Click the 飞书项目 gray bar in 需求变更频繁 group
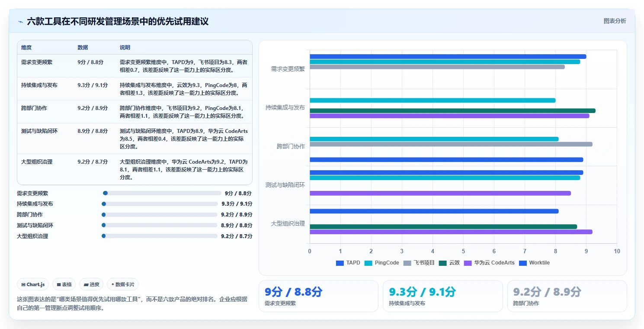Screen dimensions: 644x329 click(x=437, y=67)
